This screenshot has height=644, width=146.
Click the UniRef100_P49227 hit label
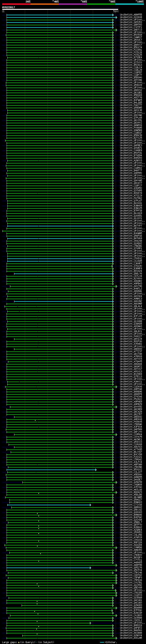131,336
